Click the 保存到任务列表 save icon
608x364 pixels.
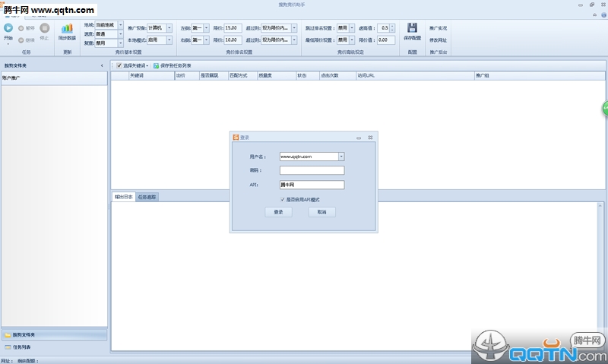click(x=156, y=66)
